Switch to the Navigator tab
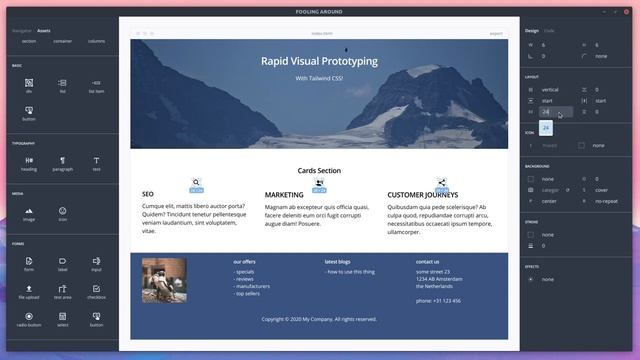The height and width of the screenshot is (360, 640). 22,31
